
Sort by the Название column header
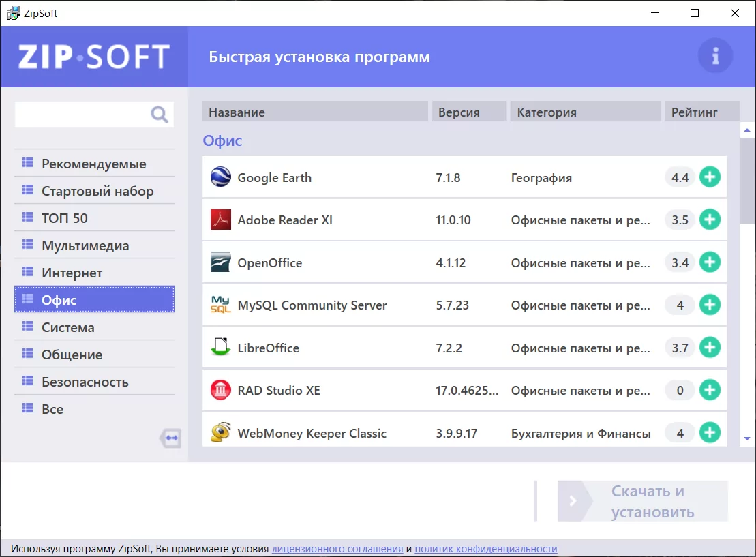tap(315, 111)
